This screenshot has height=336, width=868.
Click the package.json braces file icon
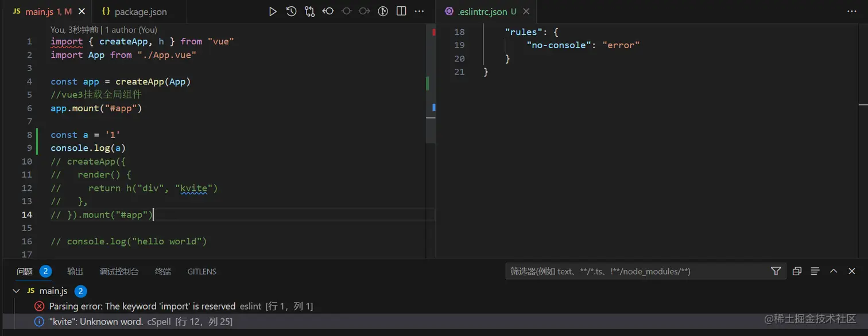point(106,11)
